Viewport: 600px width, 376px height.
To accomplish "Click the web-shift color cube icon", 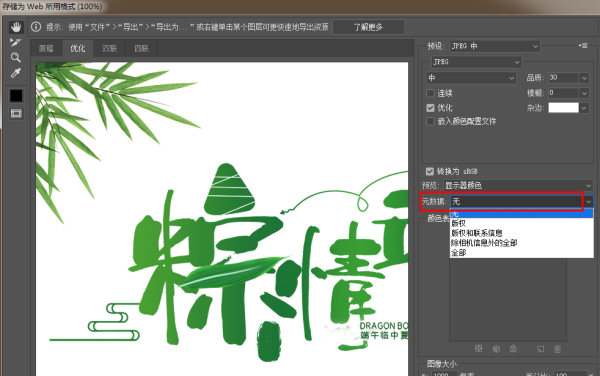I will [496, 349].
